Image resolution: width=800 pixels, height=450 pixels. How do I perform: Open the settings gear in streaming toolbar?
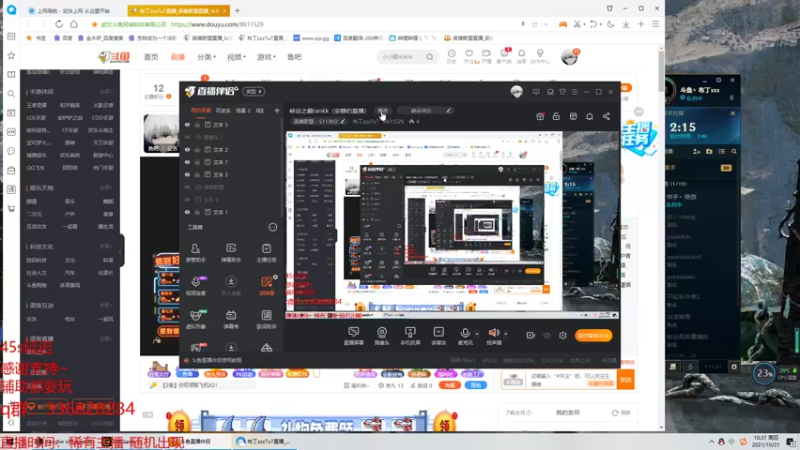[563, 335]
